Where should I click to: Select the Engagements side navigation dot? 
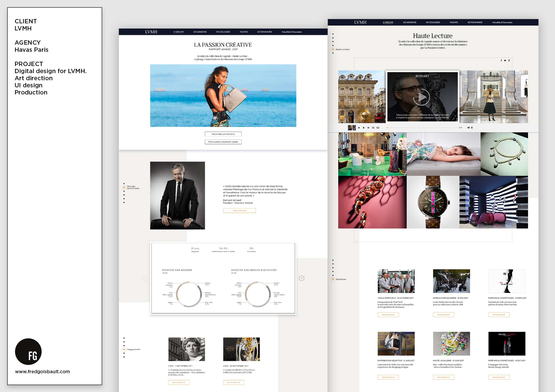click(124, 349)
